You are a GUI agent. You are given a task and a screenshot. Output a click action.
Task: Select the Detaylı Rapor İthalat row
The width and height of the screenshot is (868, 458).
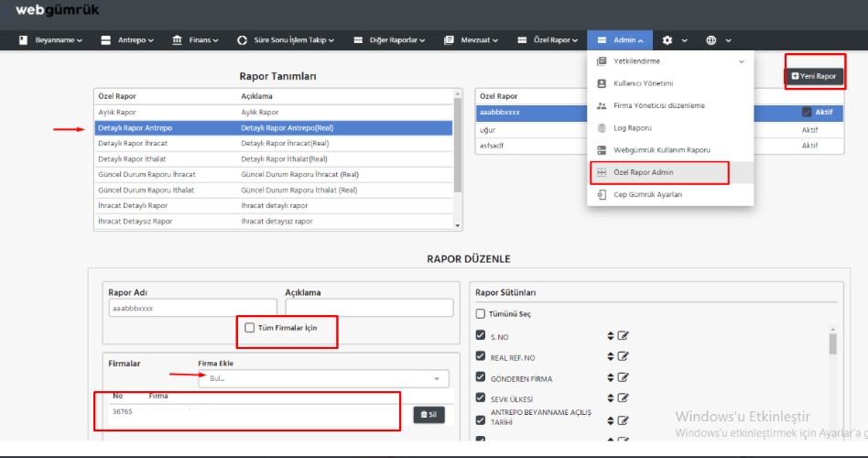coord(274,158)
